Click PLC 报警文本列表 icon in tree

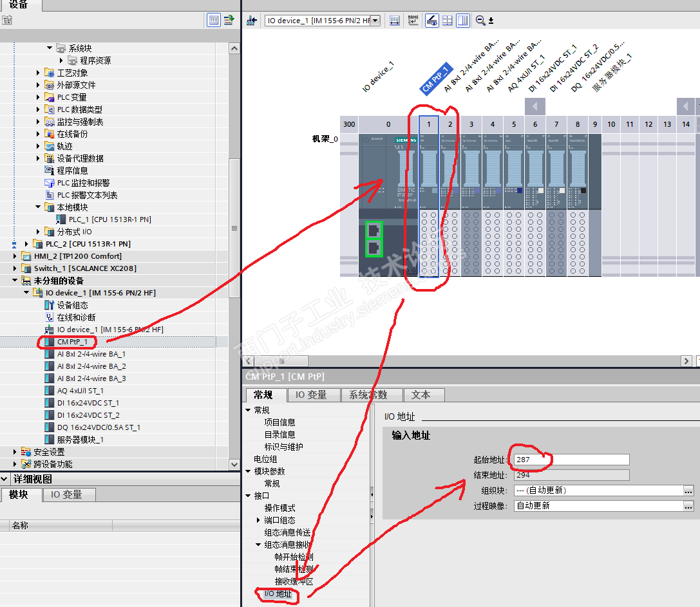pos(49,195)
